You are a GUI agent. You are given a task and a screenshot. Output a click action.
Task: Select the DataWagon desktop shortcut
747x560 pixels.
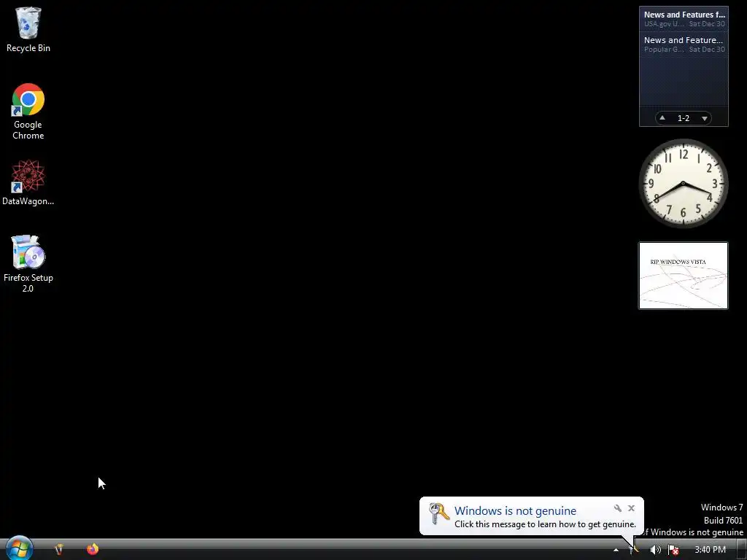28,183
